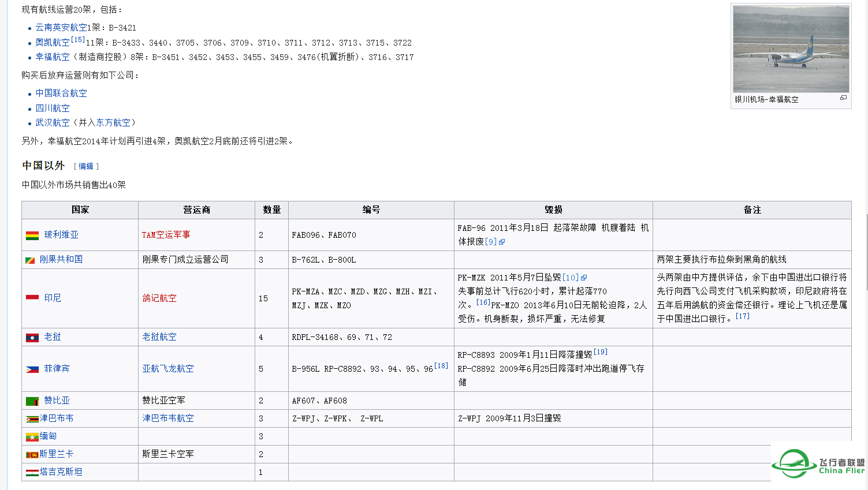Open the 奥凯航空 airline link
The image size is (868, 490).
coord(53,42)
